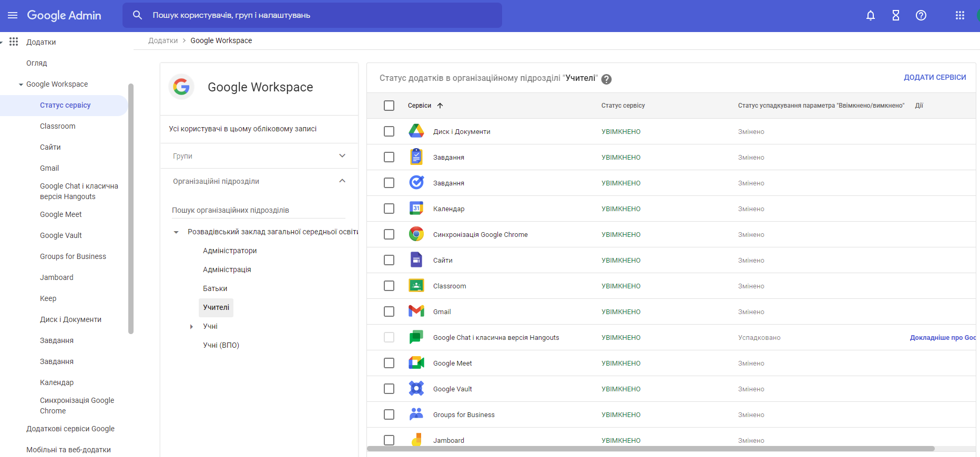The image size is (980, 457).
Task: Click the horizontal scrollbar of the services table
Action: tap(651, 449)
